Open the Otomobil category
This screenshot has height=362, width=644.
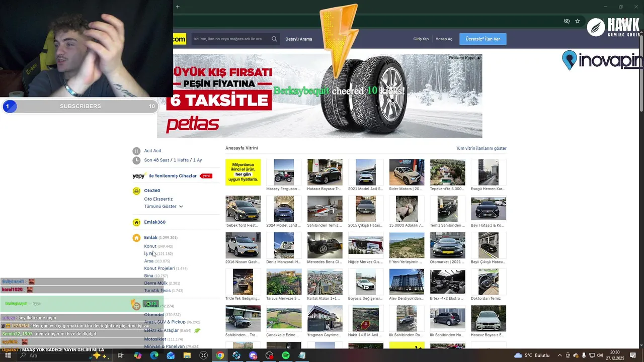154,315
